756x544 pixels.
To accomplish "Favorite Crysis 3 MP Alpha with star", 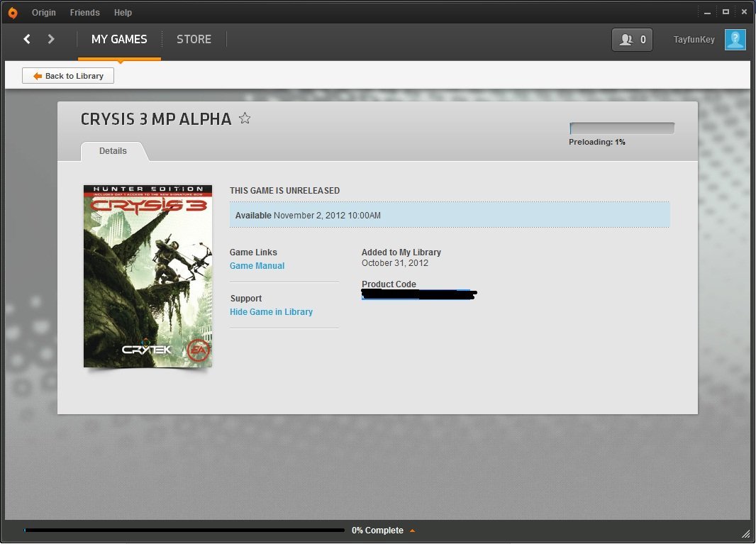I will (245, 118).
